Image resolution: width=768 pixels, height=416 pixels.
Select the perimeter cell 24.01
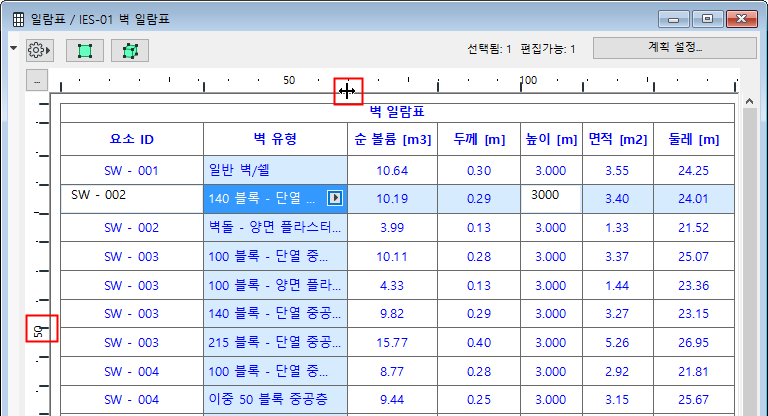point(694,199)
